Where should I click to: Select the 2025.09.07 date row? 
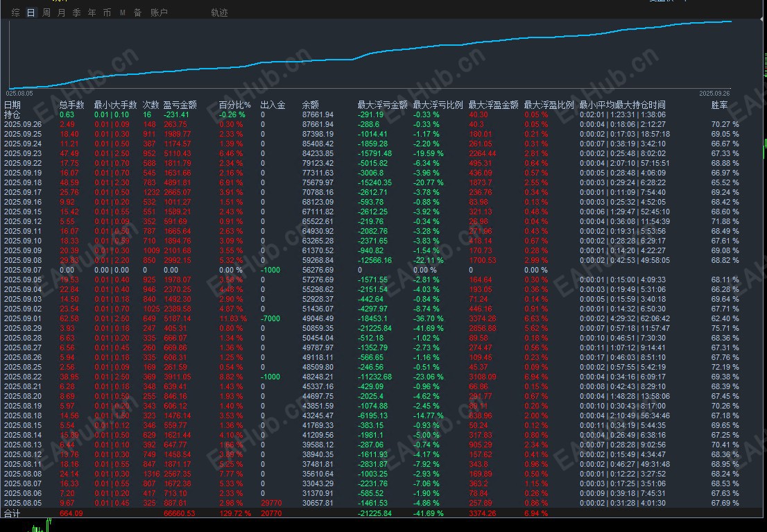tap(23, 270)
